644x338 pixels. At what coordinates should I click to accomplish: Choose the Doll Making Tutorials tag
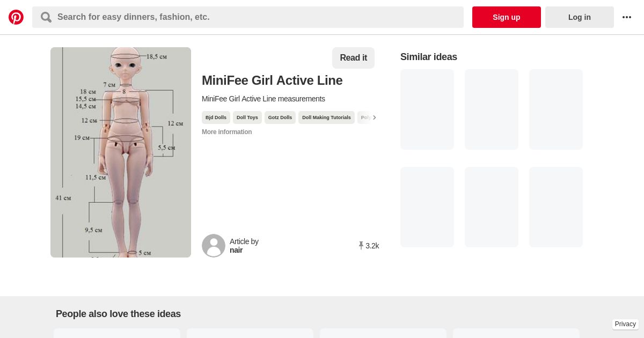tap(326, 117)
